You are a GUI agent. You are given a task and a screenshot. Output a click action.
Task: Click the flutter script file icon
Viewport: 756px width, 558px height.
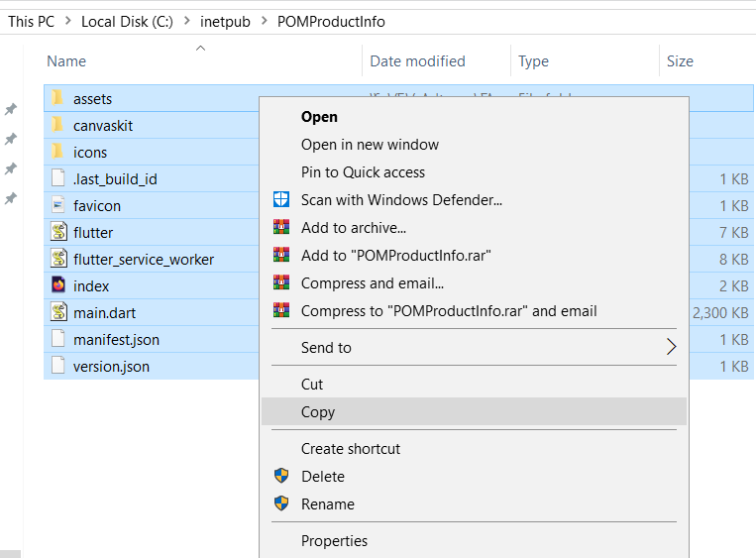coord(58,232)
